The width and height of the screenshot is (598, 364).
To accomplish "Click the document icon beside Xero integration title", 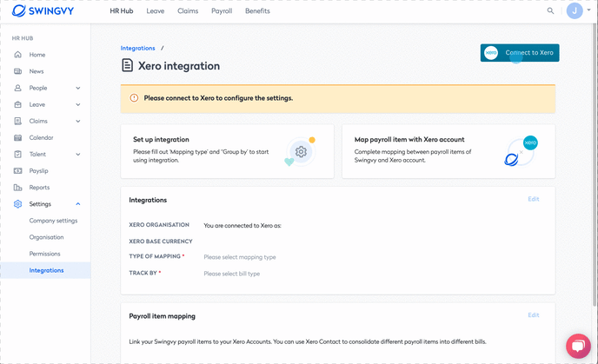I will (x=127, y=65).
